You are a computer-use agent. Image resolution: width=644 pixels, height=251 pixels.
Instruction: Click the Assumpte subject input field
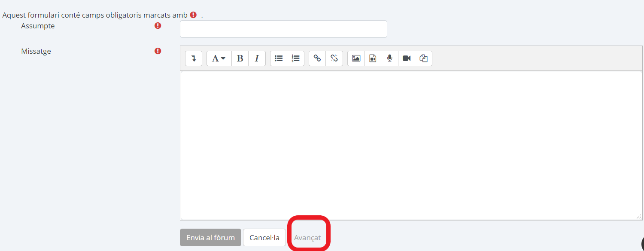tap(283, 29)
